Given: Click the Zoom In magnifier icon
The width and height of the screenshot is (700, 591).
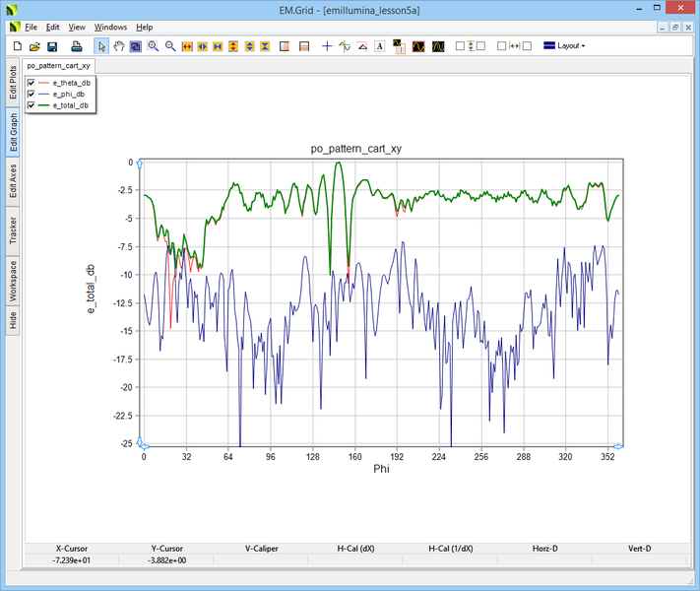Looking at the screenshot, I should point(153,46).
